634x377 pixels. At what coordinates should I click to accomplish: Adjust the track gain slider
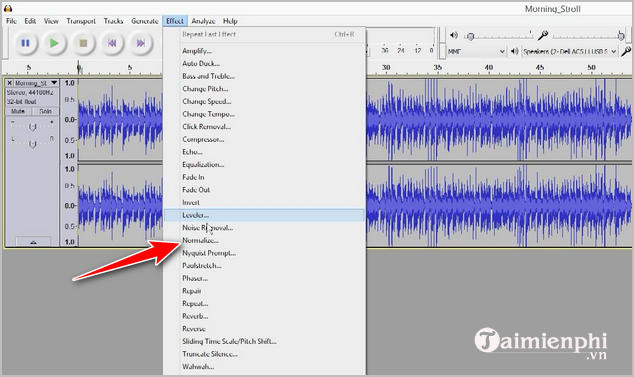tap(32, 127)
